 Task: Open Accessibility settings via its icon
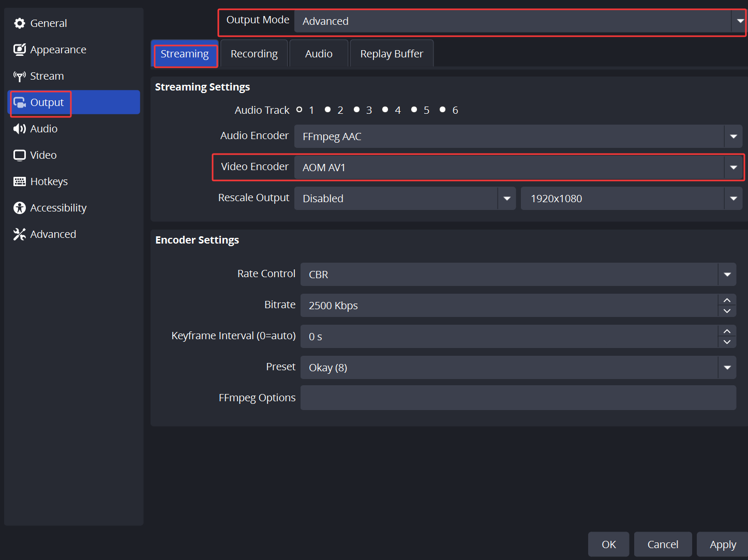pyautogui.click(x=20, y=208)
